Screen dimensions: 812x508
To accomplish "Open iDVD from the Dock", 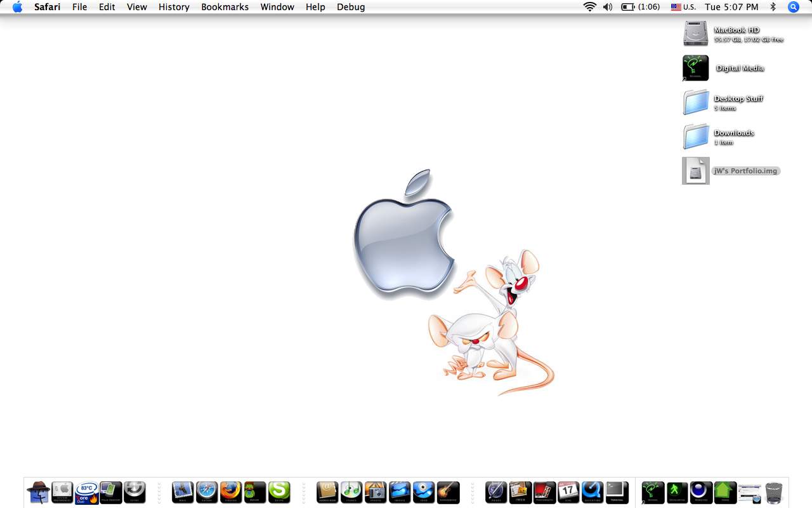I will click(424, 492).
